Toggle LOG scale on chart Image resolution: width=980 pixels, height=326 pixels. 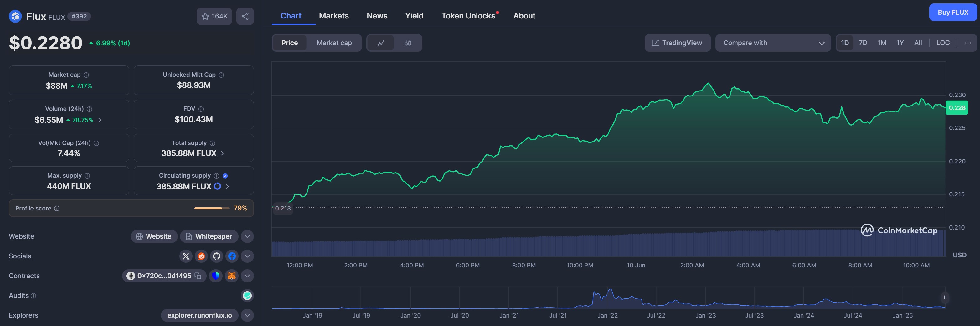tap(943, 43)
